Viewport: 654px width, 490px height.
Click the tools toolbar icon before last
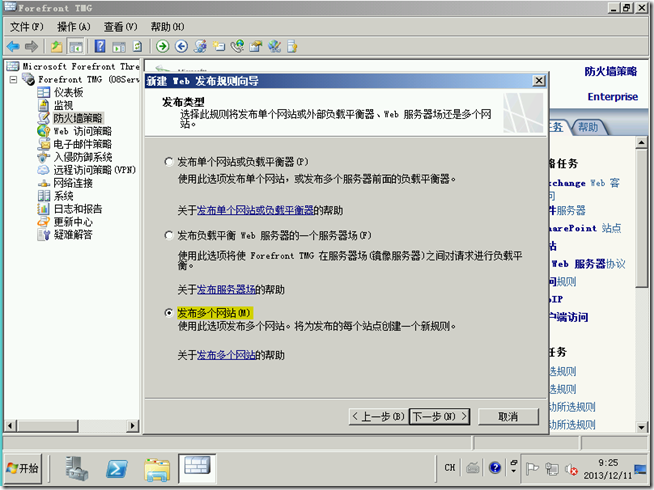pyautogui.click(x=274, y=46)
